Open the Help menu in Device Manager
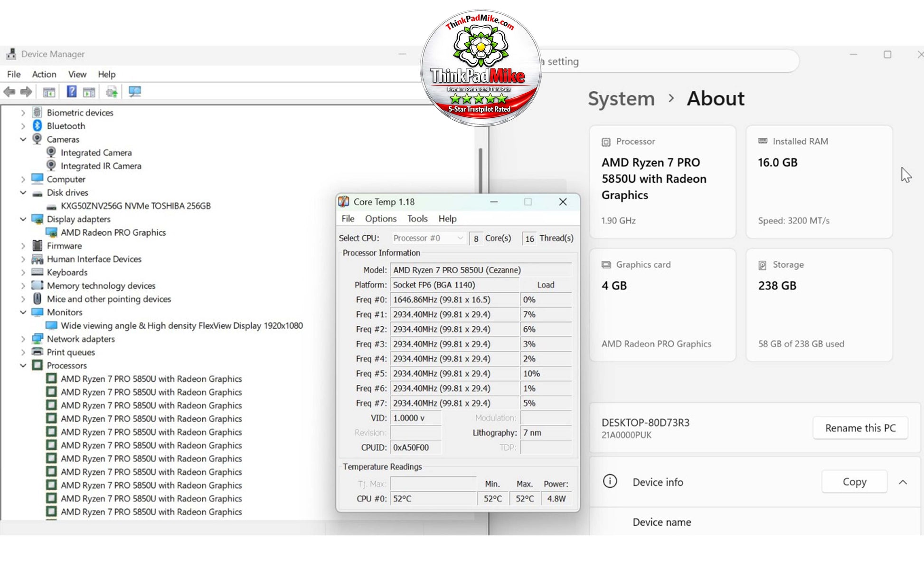The height and width of the screenshot is (581, 924). (x=107, y=74)
